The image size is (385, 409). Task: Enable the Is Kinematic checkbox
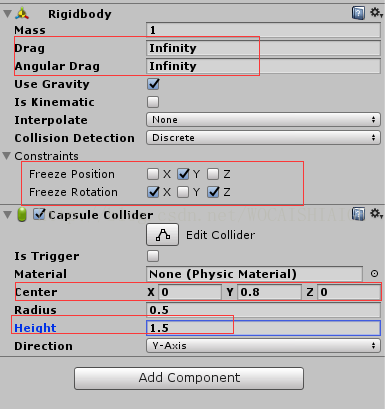coord(153,102)
